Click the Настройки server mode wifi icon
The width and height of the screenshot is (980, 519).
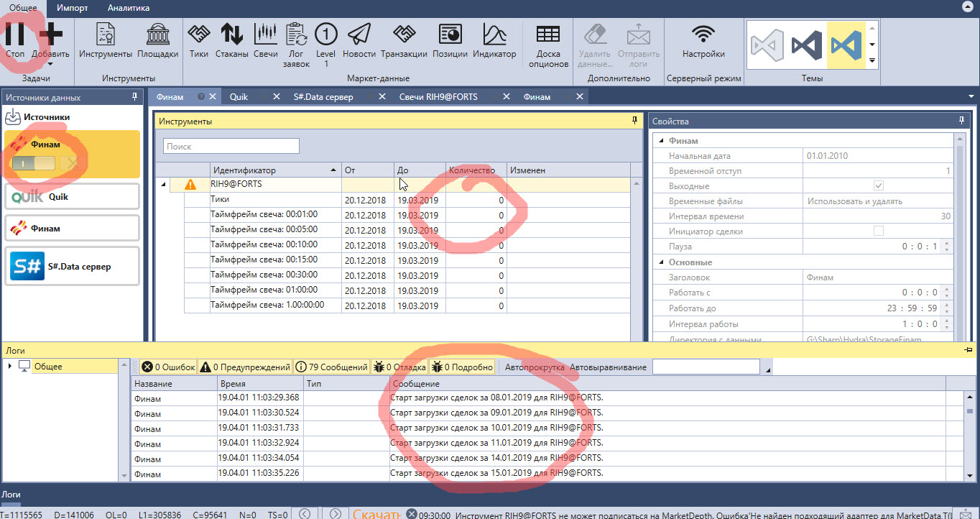pos(703,34)
